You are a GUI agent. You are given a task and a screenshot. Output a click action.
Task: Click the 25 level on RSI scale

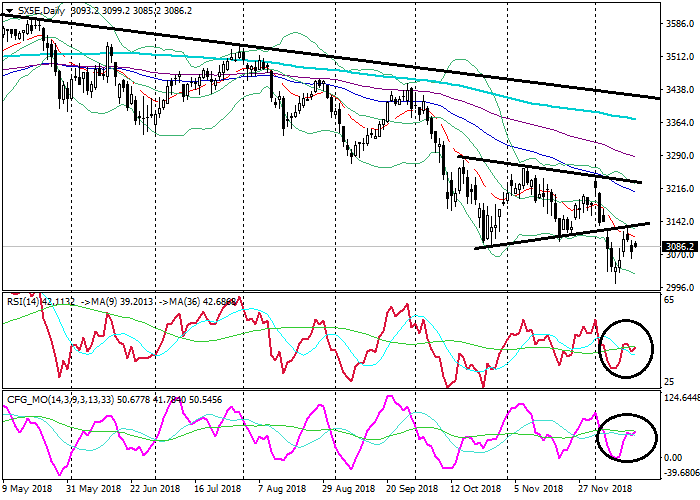669,382
